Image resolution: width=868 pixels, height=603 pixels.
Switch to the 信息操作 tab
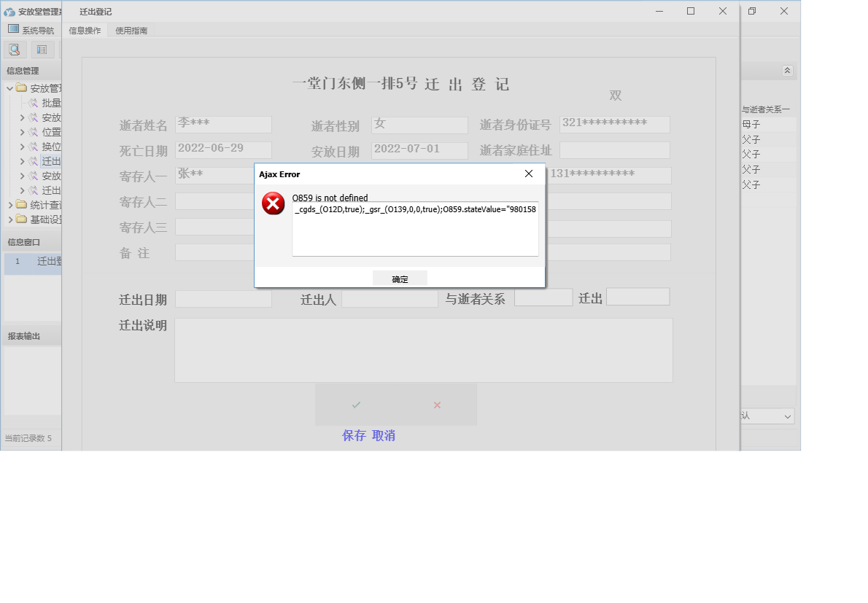click(85, 30)
